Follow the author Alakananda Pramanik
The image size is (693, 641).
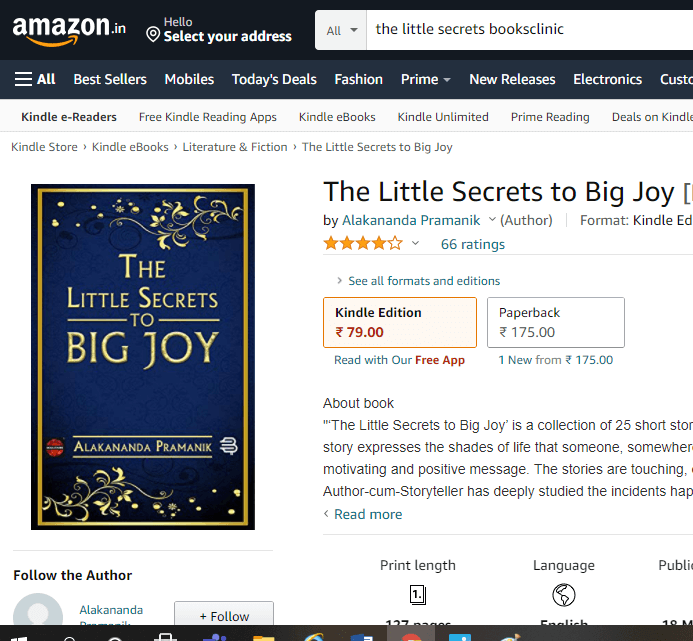[x=224, y=614]
